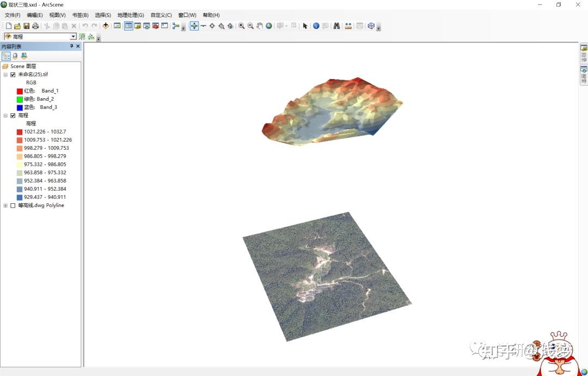Screen dimensions: 588x376
Task: Expand the 等高线.dwg Polyline tree node
Action: pos(5,205)
